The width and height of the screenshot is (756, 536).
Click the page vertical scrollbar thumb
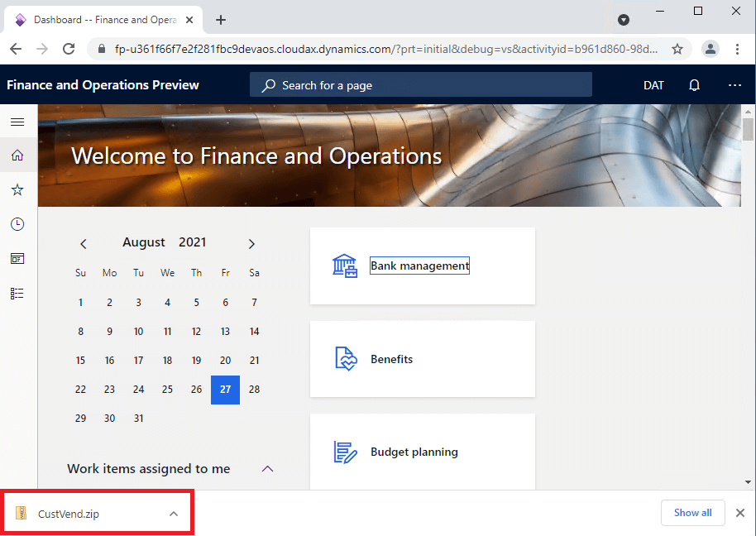click(x=748, y=129)
